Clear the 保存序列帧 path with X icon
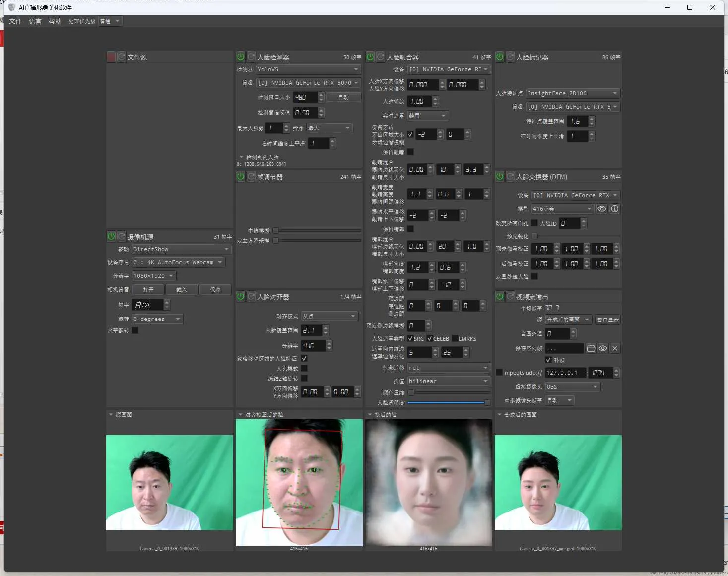The width and height of the screenshot is (728, 576). point(614,348)
